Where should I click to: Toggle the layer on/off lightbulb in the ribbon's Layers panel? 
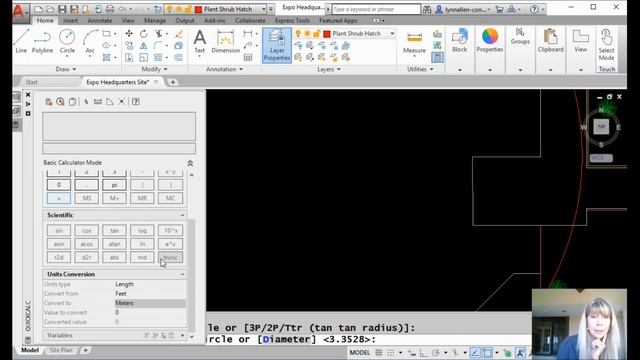click(298, 33)
